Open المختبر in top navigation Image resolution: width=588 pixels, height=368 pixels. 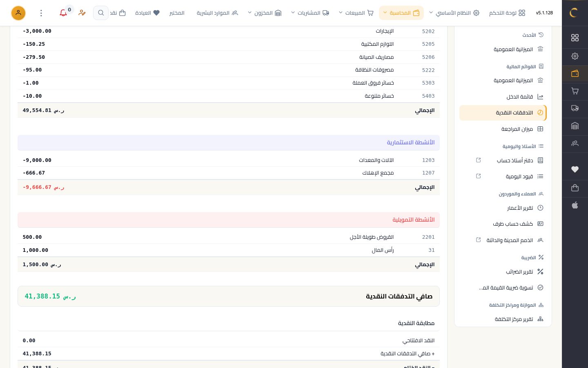click(x=177, y=13)
